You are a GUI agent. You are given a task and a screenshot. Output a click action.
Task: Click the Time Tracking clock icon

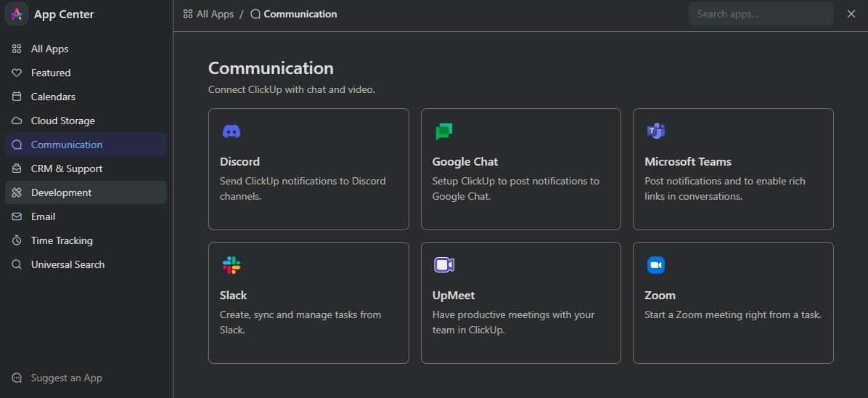17,240
